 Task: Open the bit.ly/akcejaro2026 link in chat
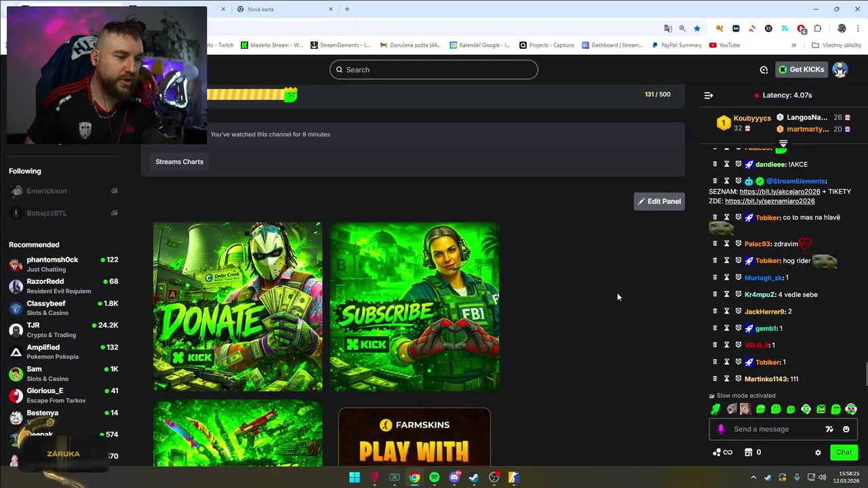[x=780, y=192]
